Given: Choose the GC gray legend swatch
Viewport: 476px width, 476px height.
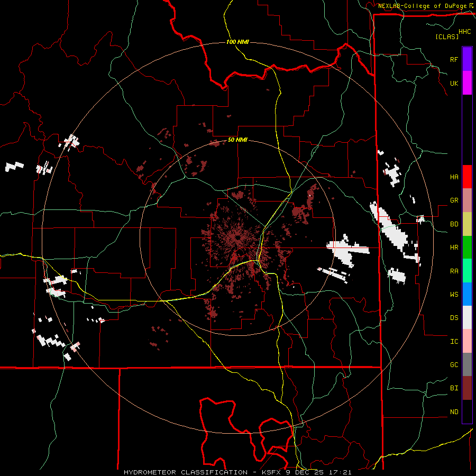Looking at the screenshot, I should pos(467,364).
